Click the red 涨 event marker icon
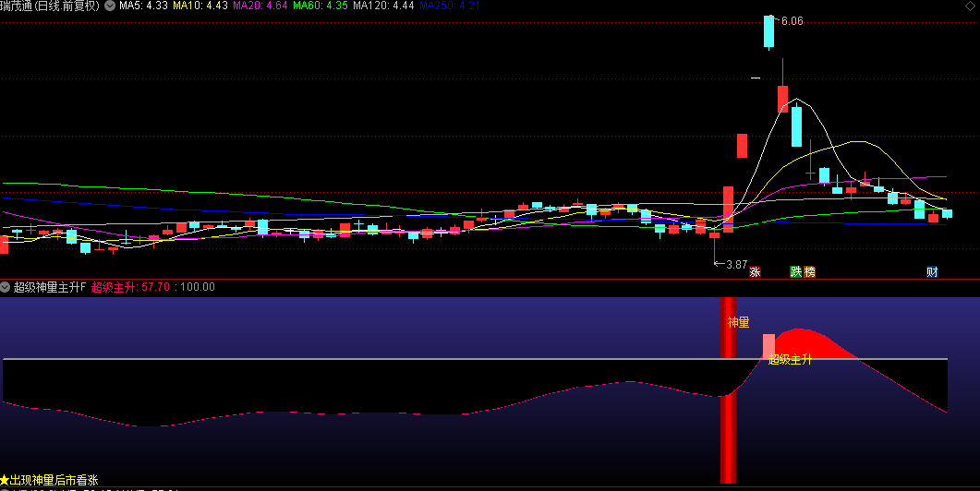Viewport: 980px width, 491px height. [755, 272]
